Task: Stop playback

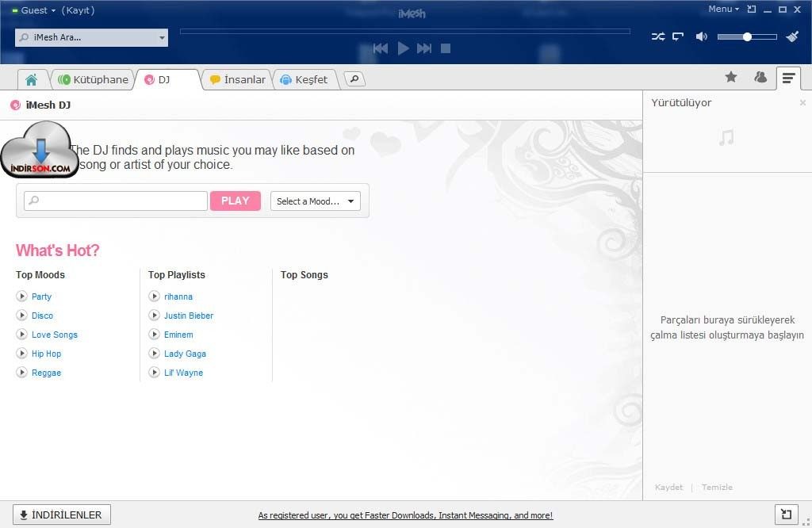Action: (x=446, y=48)
